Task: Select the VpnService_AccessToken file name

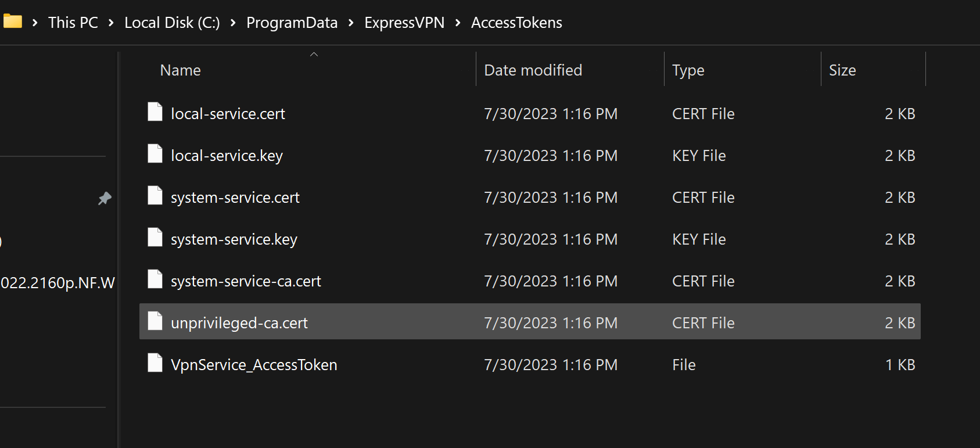Action: pos(254,365)
